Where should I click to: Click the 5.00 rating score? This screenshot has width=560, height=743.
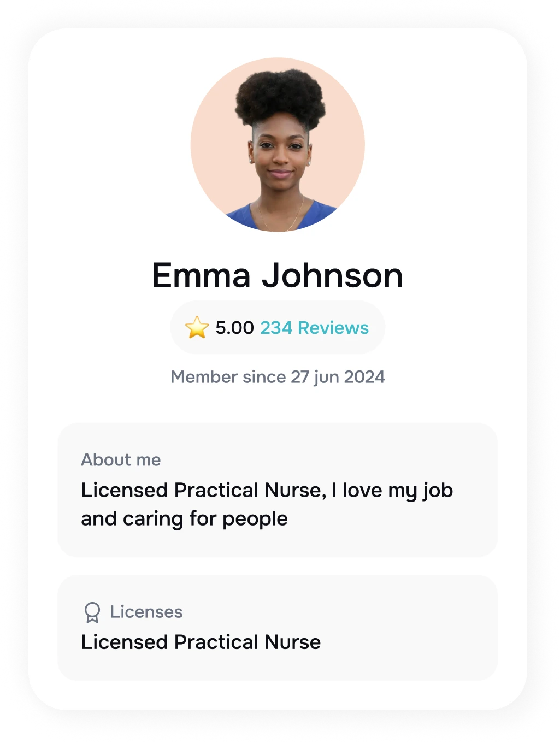pos(234,328)
